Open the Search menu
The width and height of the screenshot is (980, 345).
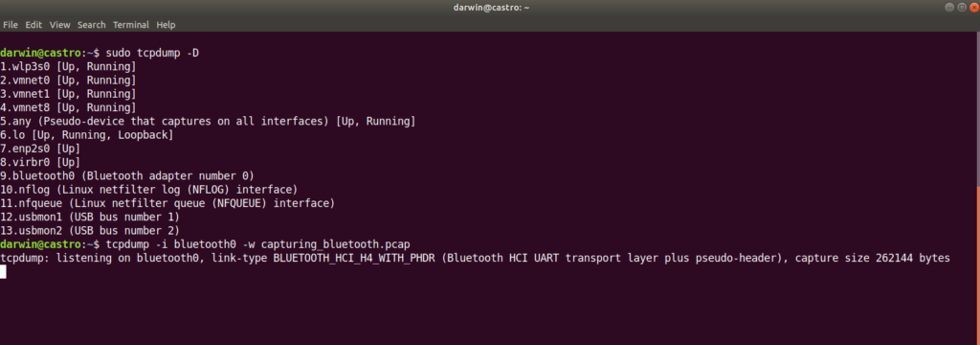(x=92, y=25)
